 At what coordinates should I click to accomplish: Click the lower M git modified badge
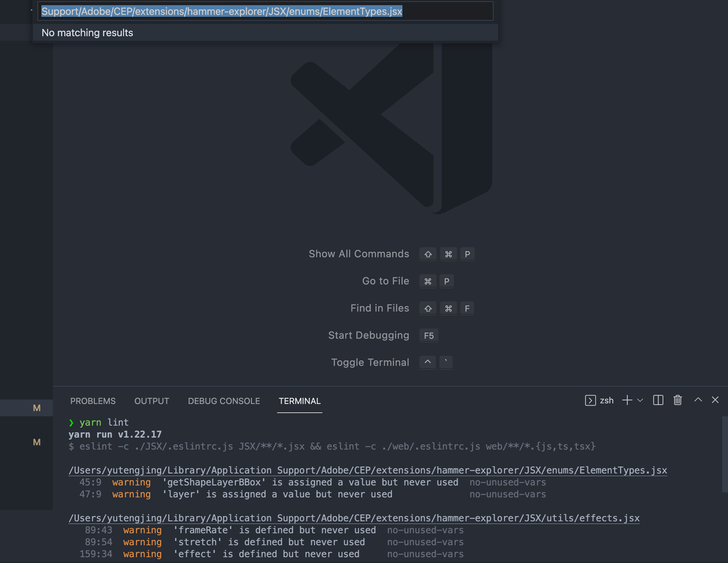tap(37, 442)
